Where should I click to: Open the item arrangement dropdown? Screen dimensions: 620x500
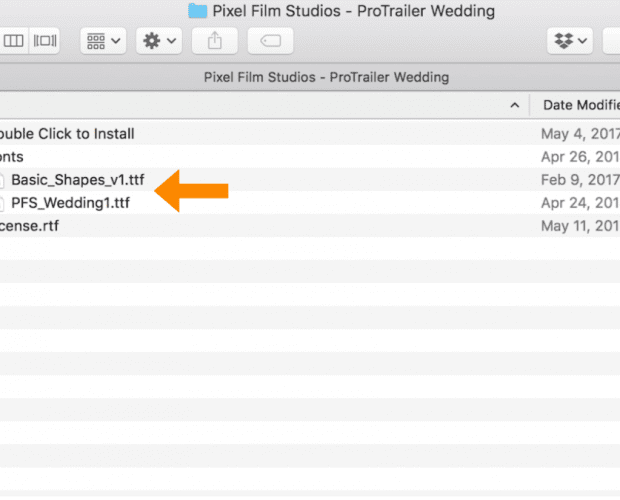click(x=103, y=41)
